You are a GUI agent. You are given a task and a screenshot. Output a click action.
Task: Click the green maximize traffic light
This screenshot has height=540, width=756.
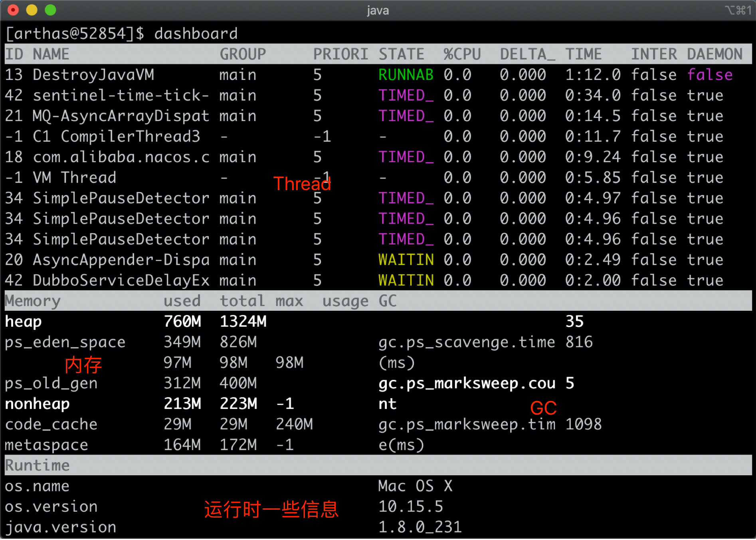click(x=50, y=10)
